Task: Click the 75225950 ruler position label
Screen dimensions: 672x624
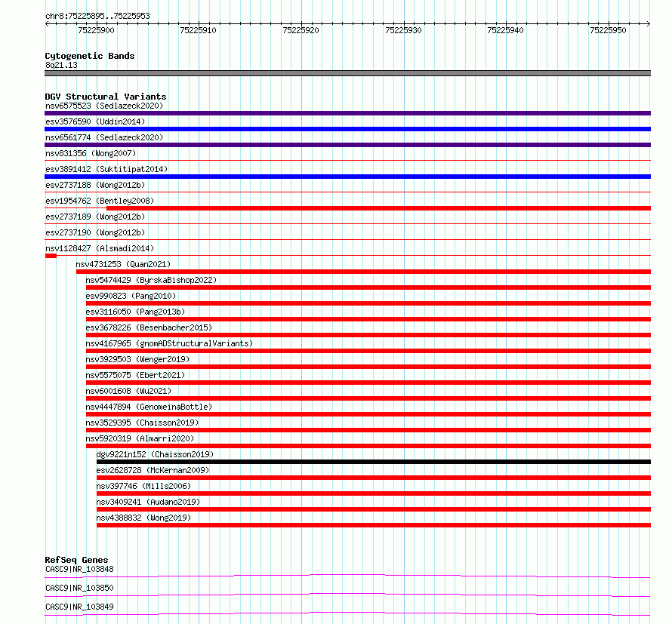Action: (608, 30)
